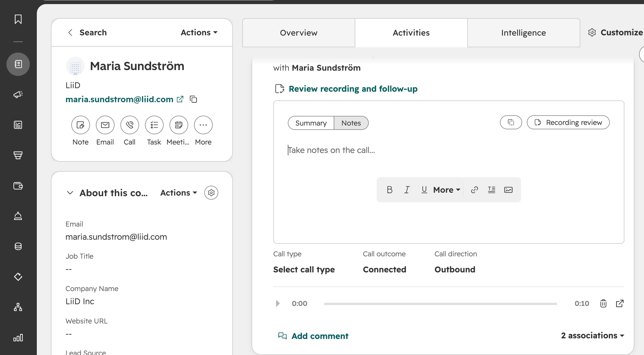Click the Email action icon
The width and height of the screenshot is (644, 355).
click(105, 125)
